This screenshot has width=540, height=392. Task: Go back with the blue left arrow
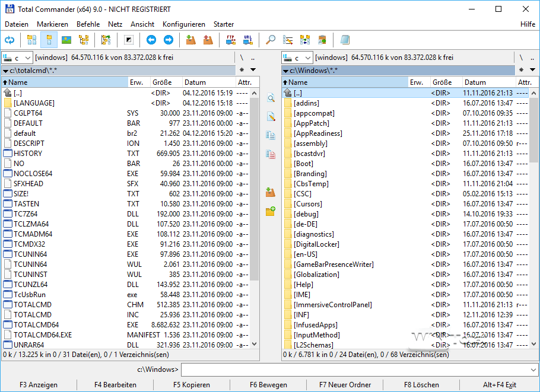[x=151, y=40]
